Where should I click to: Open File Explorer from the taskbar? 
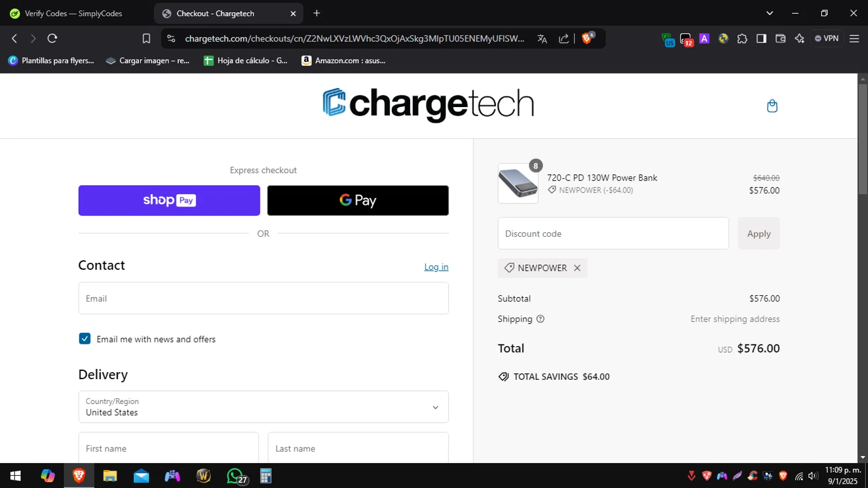coord(110,476)
